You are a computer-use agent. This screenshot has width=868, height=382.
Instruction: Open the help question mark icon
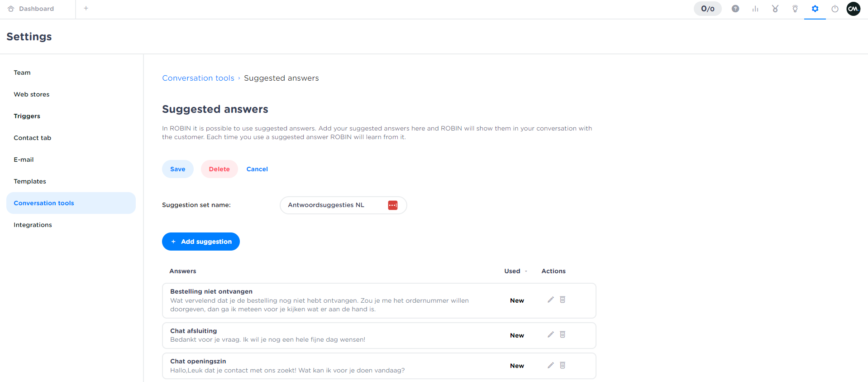[735, 9]
